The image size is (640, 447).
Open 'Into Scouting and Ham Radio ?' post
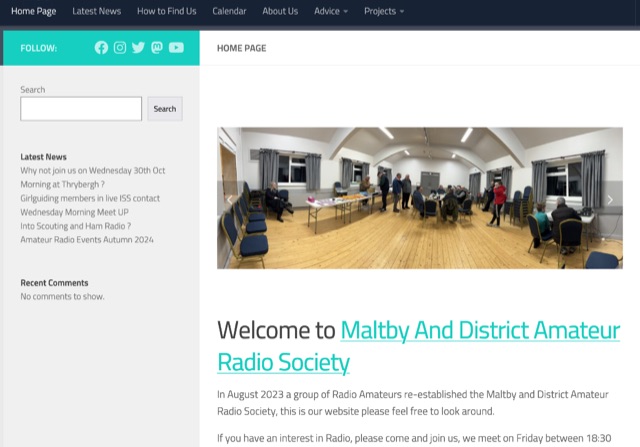(76, 226)
